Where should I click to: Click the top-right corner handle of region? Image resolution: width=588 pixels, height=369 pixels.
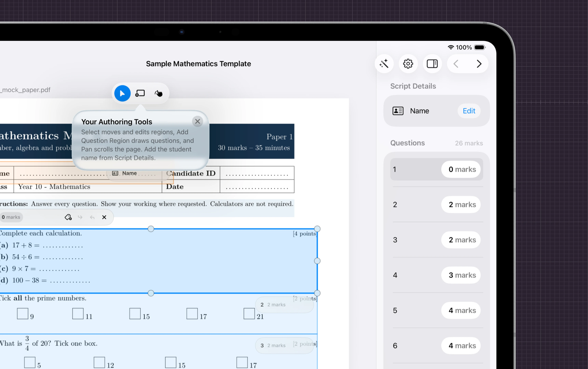[x=317, y=229]
